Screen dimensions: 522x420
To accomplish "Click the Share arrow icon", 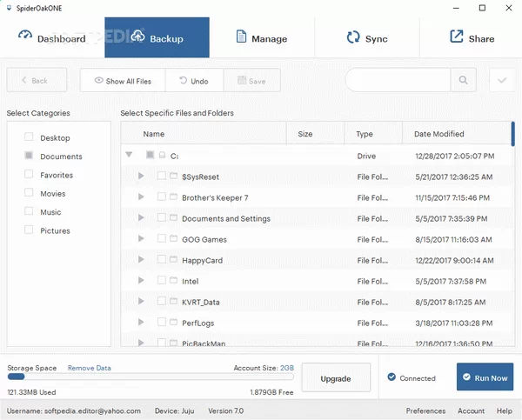I will coord(456,37).
